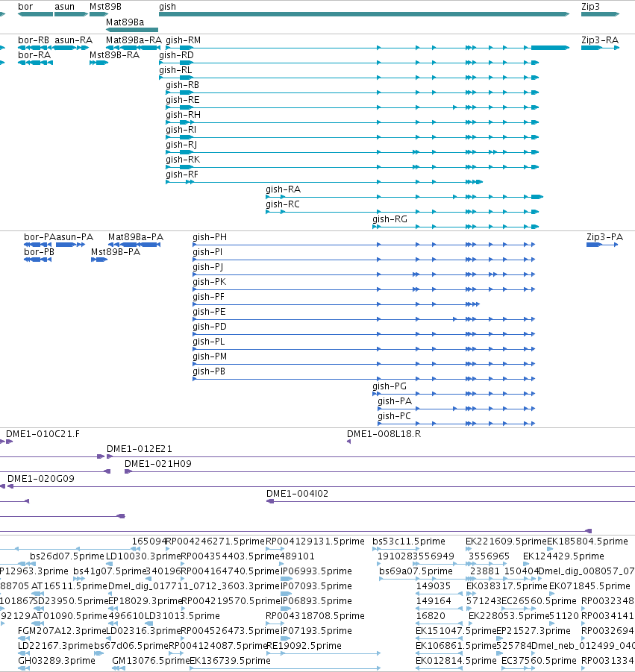635x672 pixels.
Task: Select the Mst89B-PA protein label
Action: click(116, 252)
